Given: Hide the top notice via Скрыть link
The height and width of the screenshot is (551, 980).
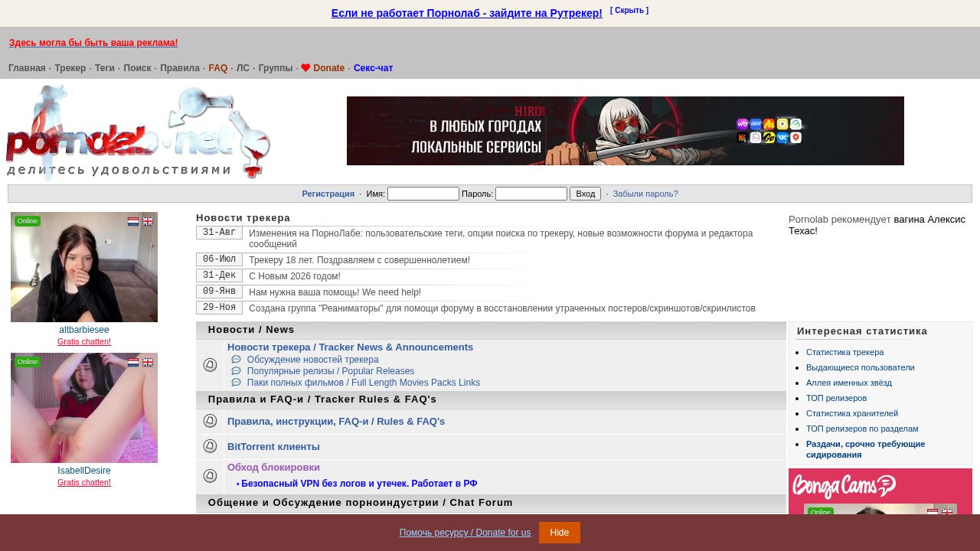Looking at the screenshot, I should [x=629, y=11].
